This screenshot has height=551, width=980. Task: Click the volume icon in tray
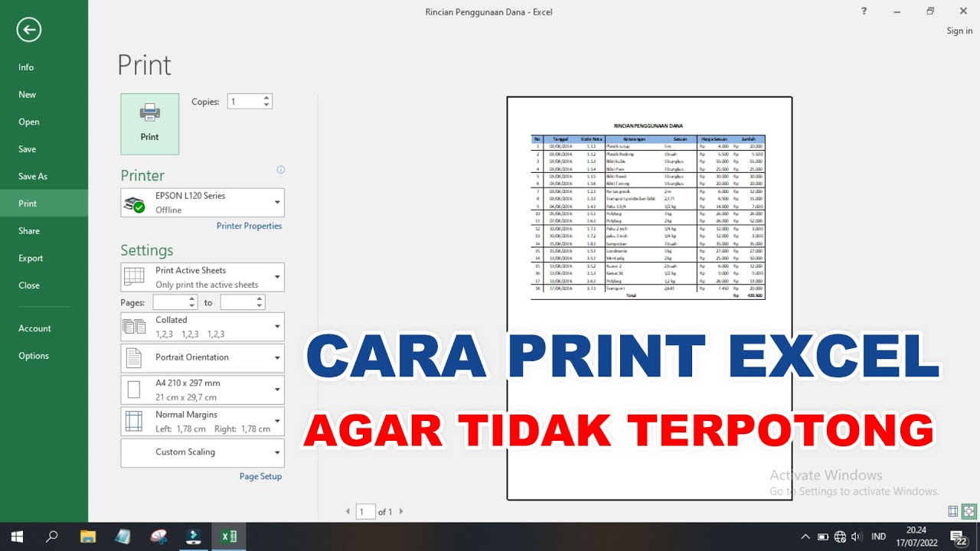857,536
